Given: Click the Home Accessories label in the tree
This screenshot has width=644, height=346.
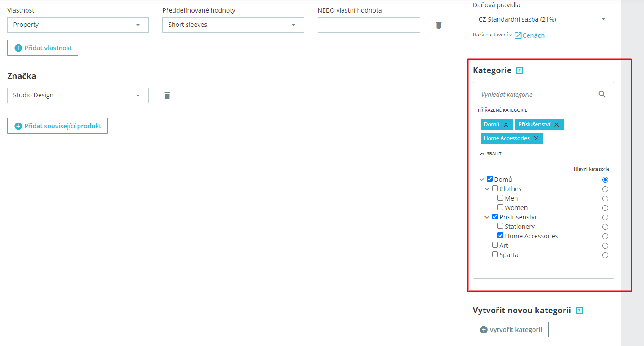Looking at the screenshot, I should coord(532,236).
